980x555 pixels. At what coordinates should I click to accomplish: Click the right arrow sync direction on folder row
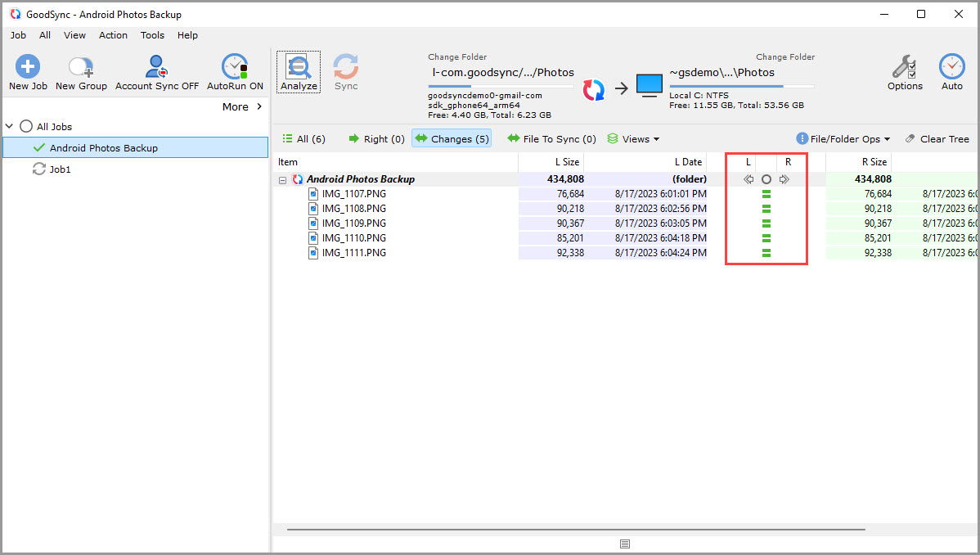click(784, 179)
